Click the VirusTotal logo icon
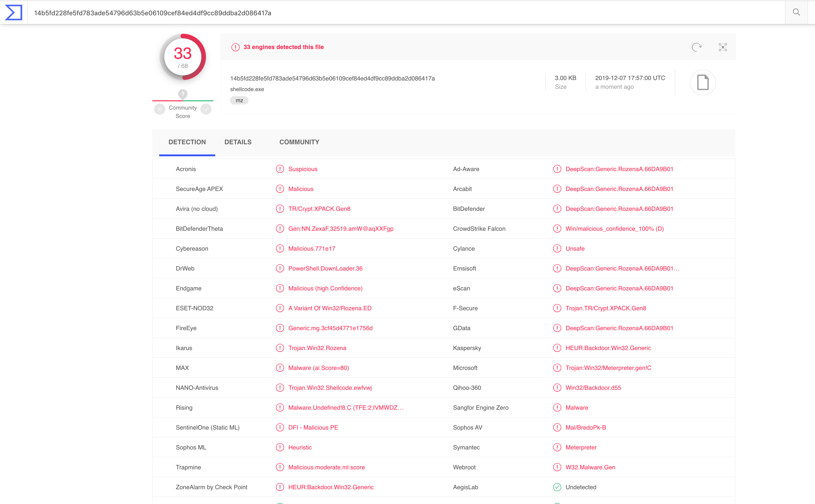 [x=14, y=12]
